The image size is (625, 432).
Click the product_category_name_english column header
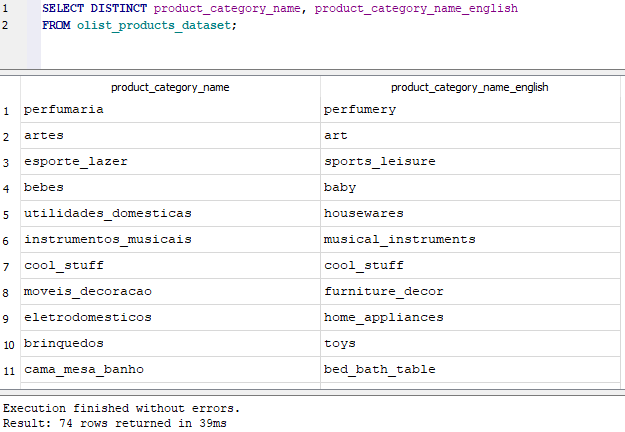[x=470, y=87]
